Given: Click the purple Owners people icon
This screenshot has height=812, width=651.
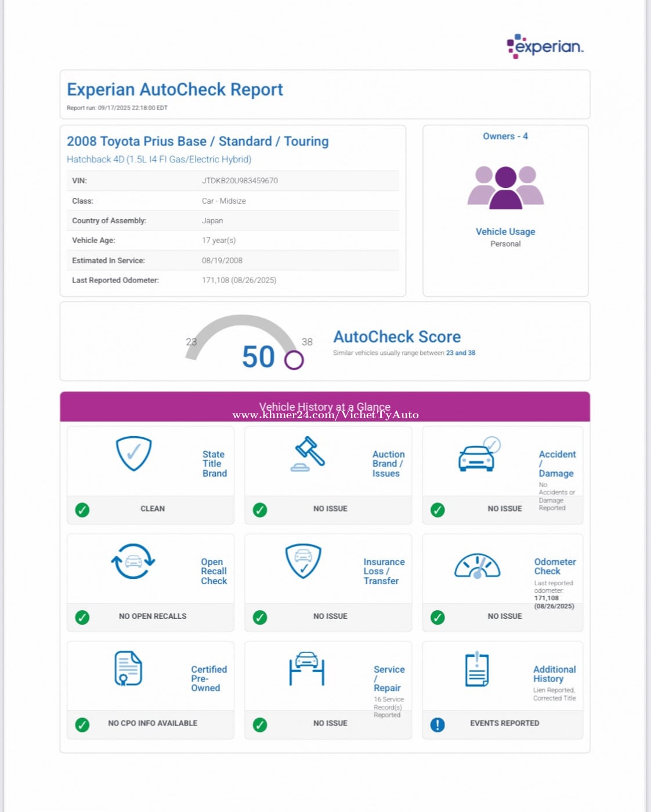Looking at the screenshot, I should pos(505,187).
